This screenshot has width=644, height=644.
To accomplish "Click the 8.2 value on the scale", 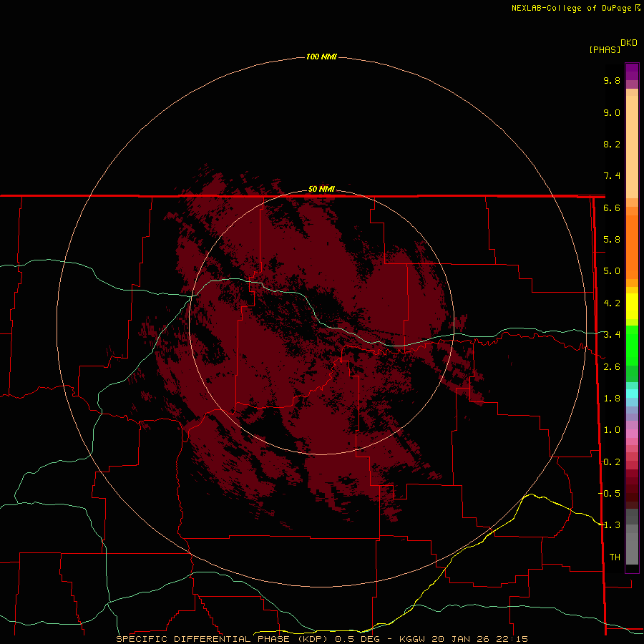I will 612,144.
